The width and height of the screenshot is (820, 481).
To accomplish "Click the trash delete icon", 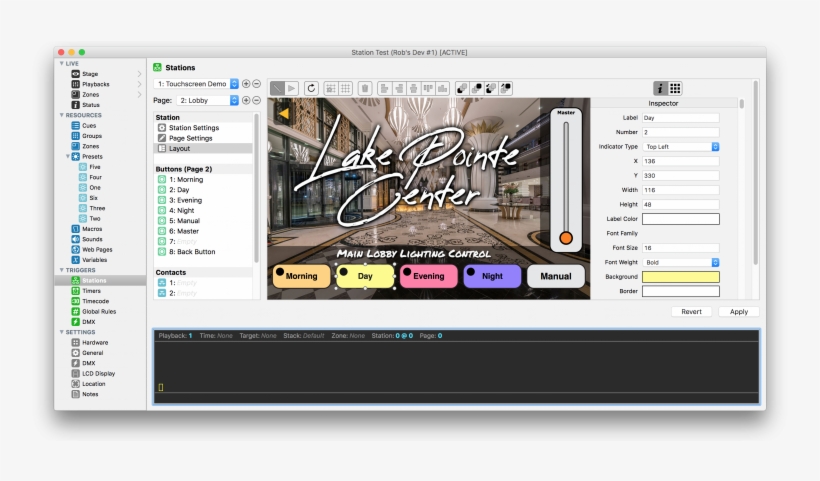I will click(x=365, y=88).
